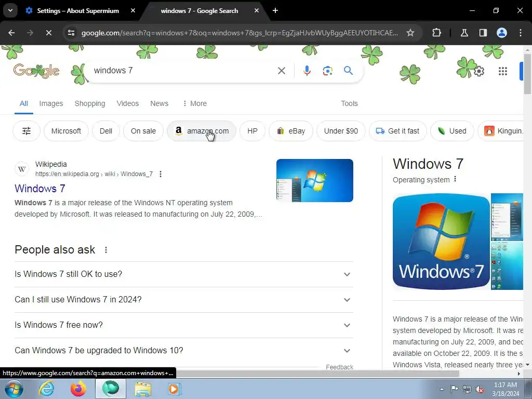This screenshot has height=399, width=532.
Task: Apply the Used filter chip
Action: click(x=452, y=131)
